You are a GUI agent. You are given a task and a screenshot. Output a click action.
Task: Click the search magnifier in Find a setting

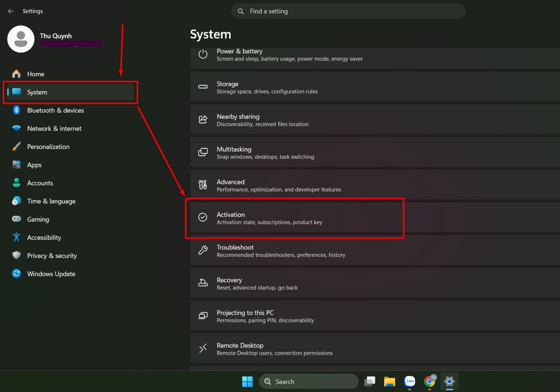coord(241,11)
